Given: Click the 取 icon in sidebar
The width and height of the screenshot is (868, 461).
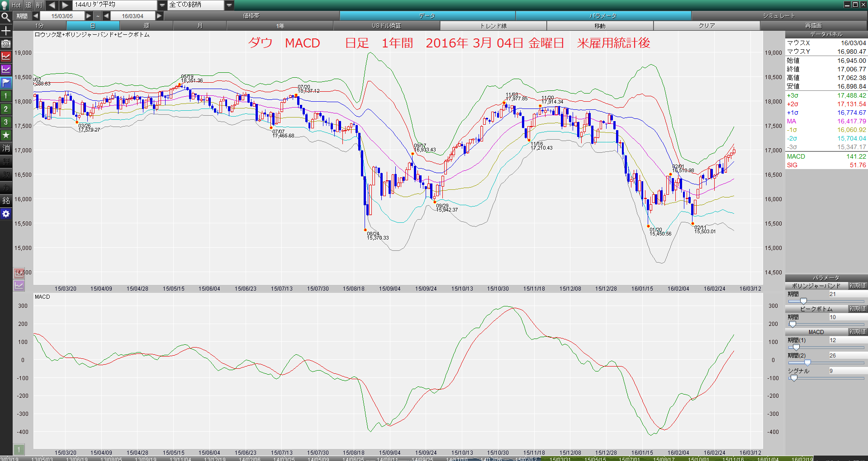Looking at the screenshot, I should [6, 174].
